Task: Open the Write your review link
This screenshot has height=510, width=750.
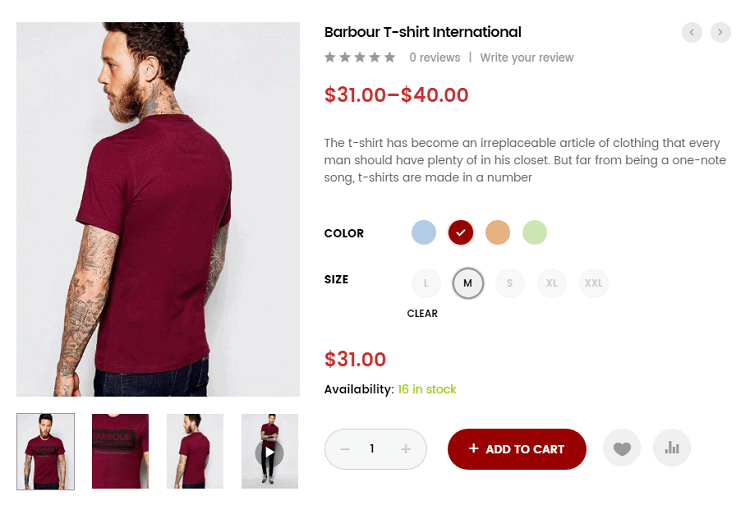Action: pyautogui.click(x=527, y=58)
